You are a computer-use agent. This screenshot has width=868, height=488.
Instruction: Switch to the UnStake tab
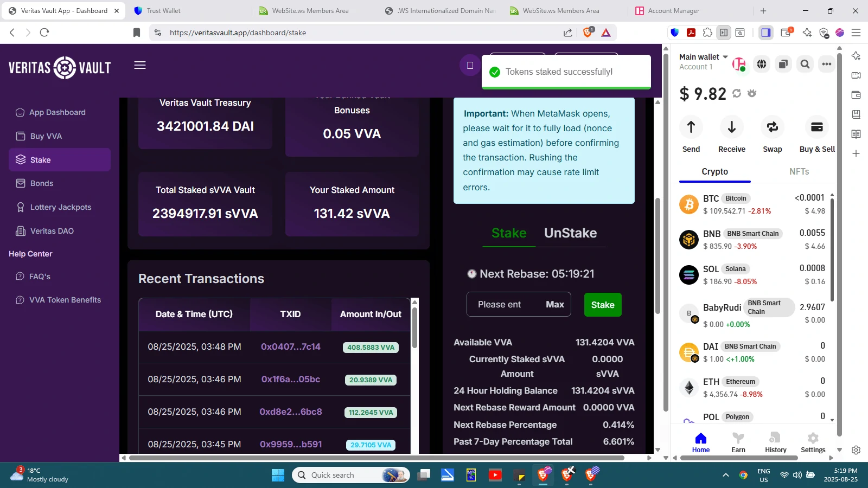[x=570, y=233]
